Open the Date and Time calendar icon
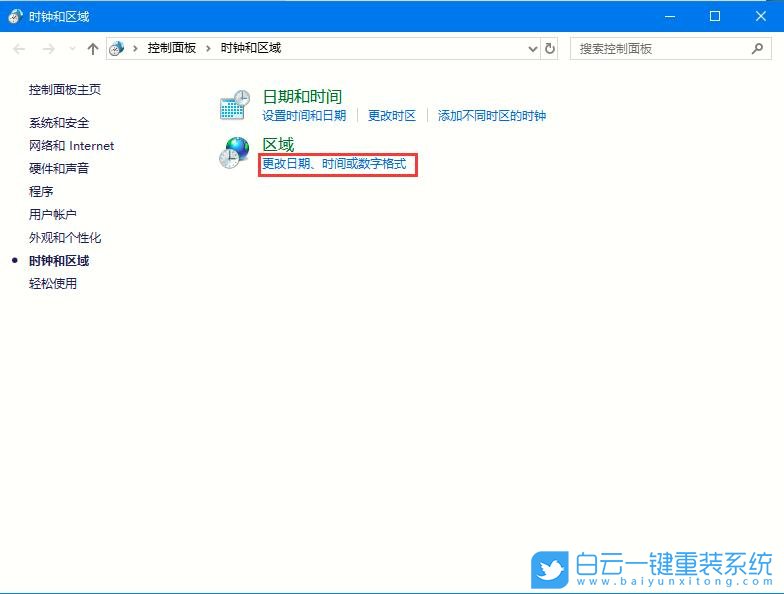Viewport: 784px width, 594px height. pos(235,105)
